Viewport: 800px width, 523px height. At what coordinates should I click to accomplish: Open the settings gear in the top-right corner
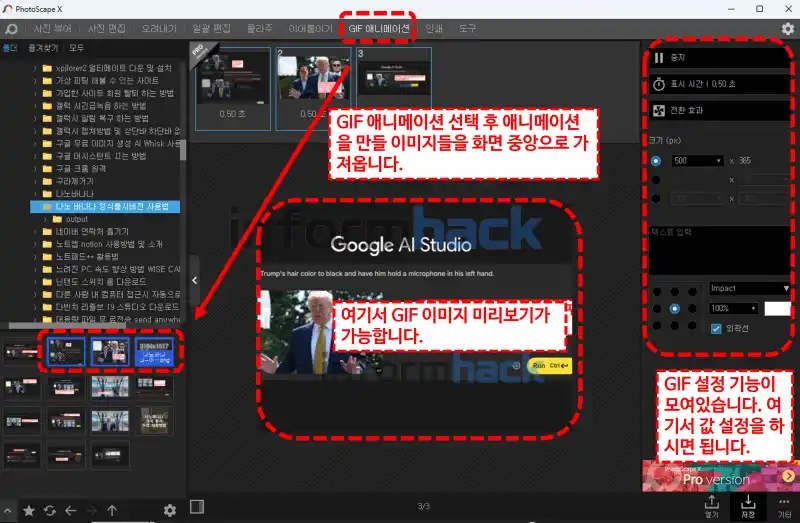788,29
